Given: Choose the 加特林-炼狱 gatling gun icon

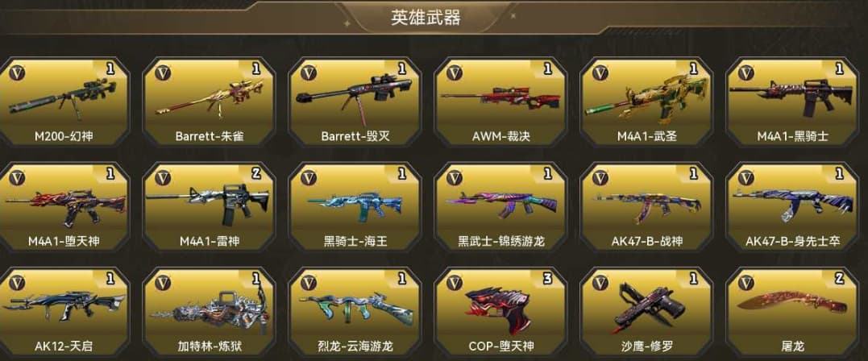Looking at the screenshot, I should point(209,310).
